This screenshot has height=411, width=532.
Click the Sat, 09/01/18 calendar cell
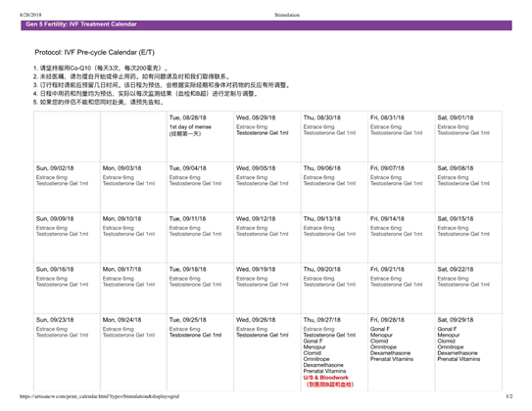[468, 136]
